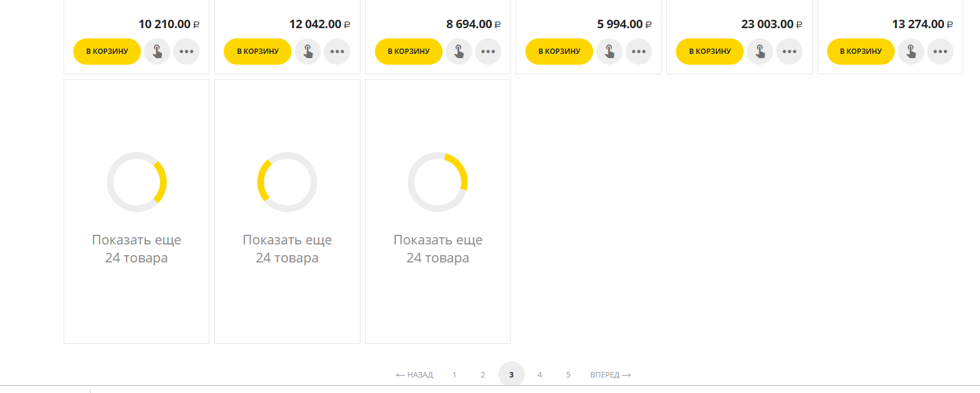Select the hand icon on the 5 994.00 ₽ card
Viewport: 980px width, 393px height.
point(609,52)
